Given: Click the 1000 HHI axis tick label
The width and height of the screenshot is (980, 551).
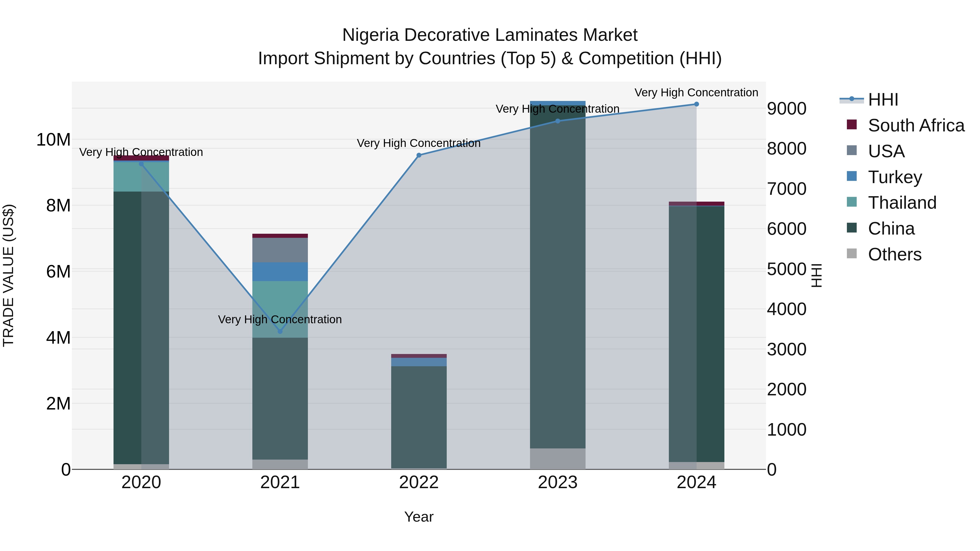Looking at the screenshot, I should (x=787, y=429).
